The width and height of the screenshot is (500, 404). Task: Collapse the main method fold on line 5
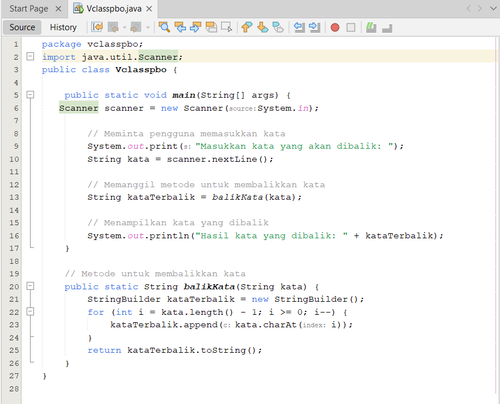pos(30,95)
